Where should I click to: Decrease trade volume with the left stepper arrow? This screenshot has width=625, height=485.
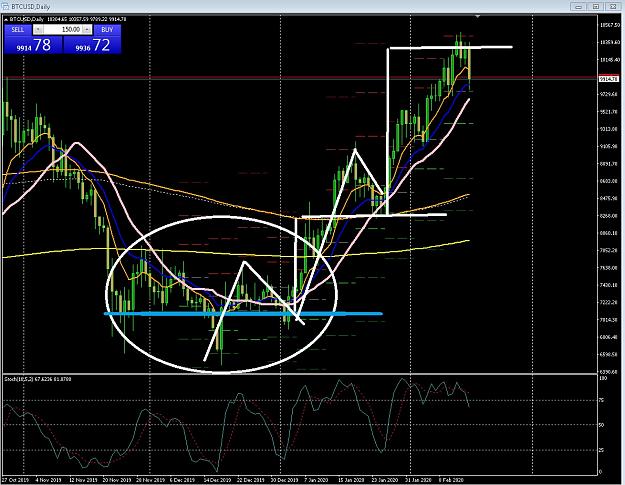38,29
